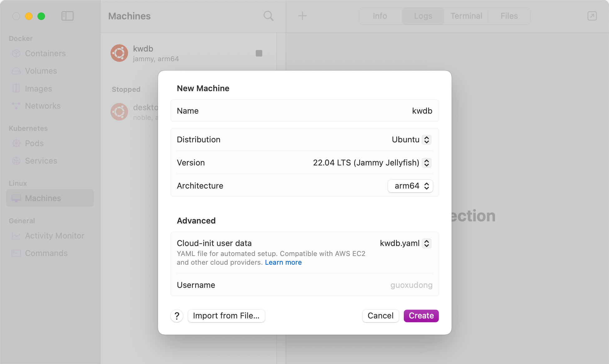
Task: Edit the machine Name field
Action: point(422,111)
